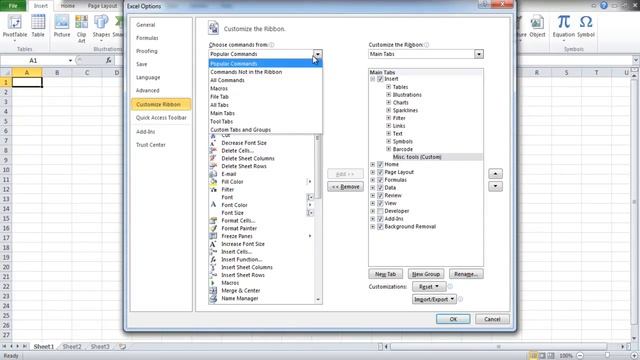Expand the Home tab tree node
Image resolution: width=640 pixels, height=360 pixels.
pos(373,164)
